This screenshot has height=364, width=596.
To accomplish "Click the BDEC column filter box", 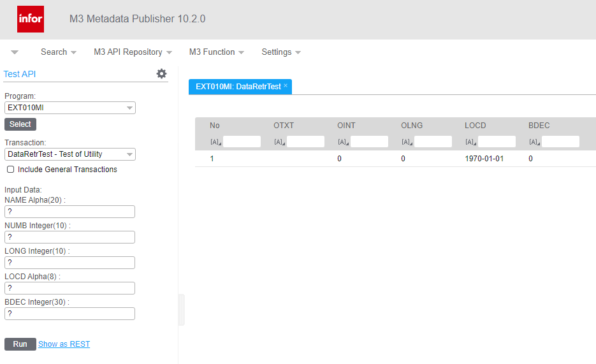I will 561,142.
